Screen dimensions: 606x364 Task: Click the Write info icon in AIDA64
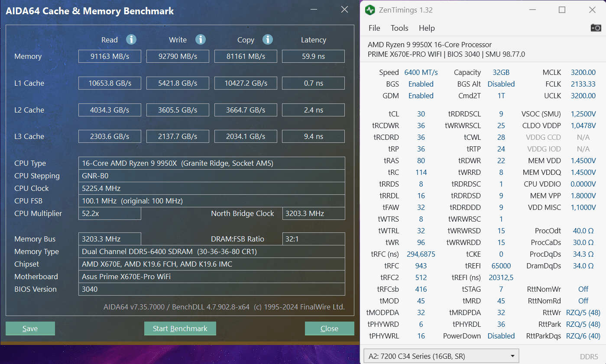coord(200,39)
